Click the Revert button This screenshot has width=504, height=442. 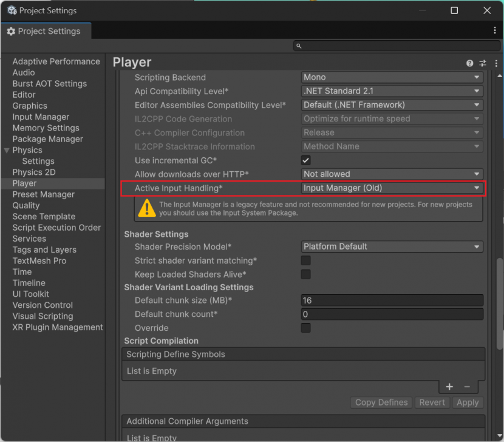(x=432, y=403)
